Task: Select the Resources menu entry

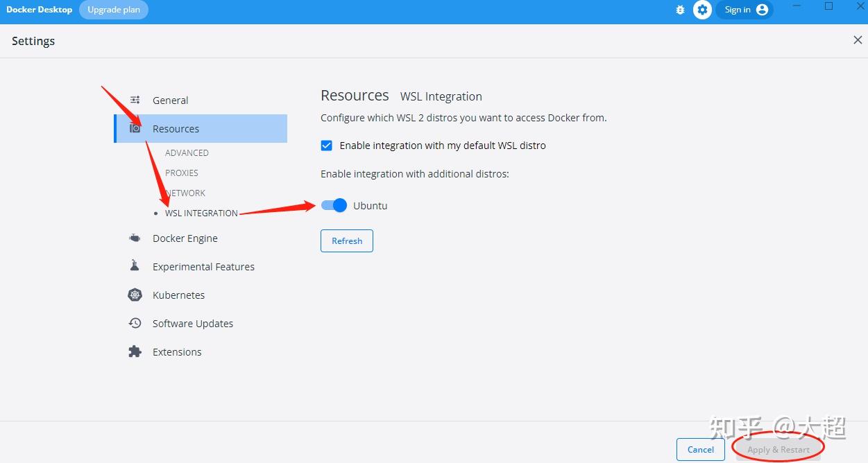Action: click(x=176, y=128)
